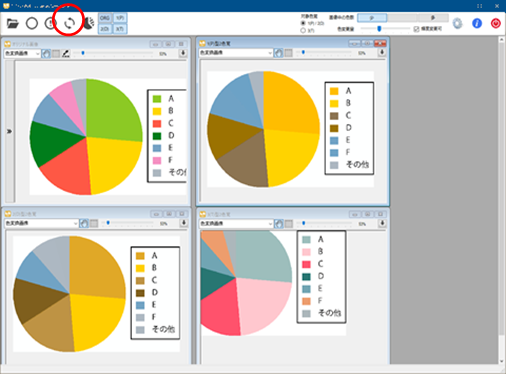This screenshot has width=506, height=374.
Task: Toggle the ORG view button
Action: (105, 18)
